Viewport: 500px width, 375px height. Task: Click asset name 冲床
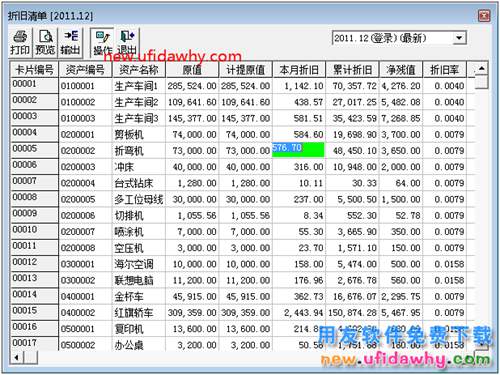pos(124,167)
